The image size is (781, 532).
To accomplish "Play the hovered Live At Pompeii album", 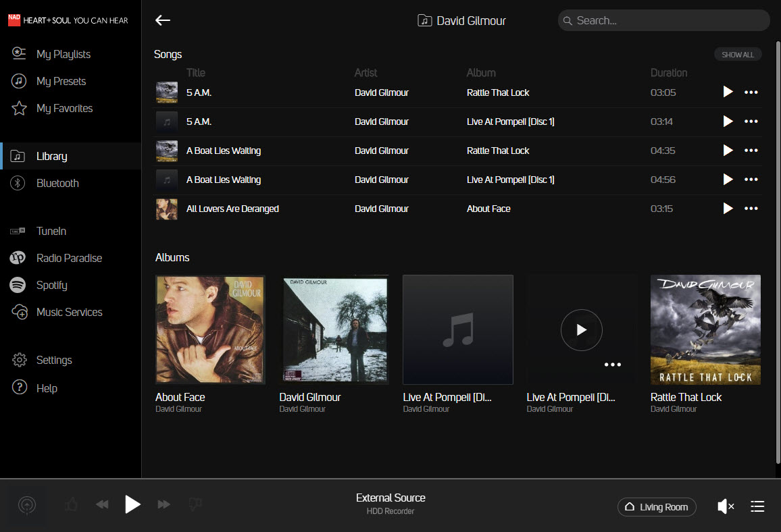I will point(581,329).
